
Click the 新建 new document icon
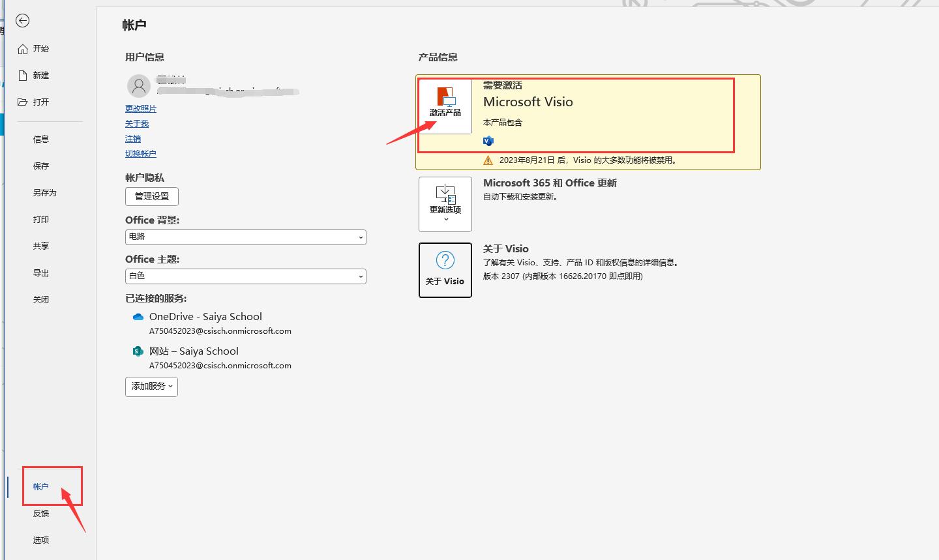[23, 74]
